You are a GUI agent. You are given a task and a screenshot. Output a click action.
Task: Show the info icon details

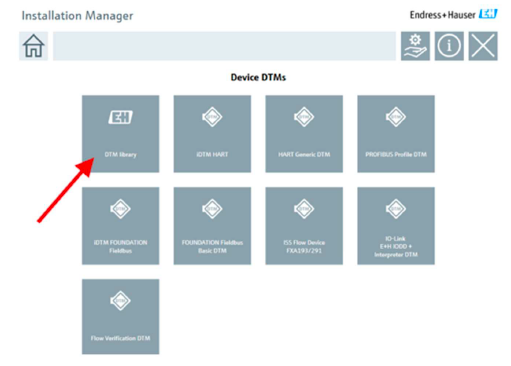449,46
